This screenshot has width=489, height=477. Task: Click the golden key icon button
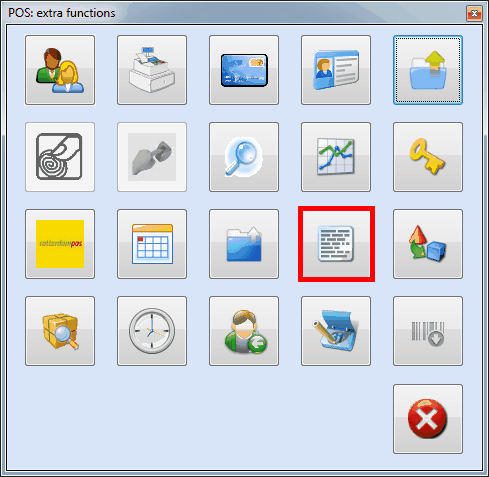click(x=428, y=157)
